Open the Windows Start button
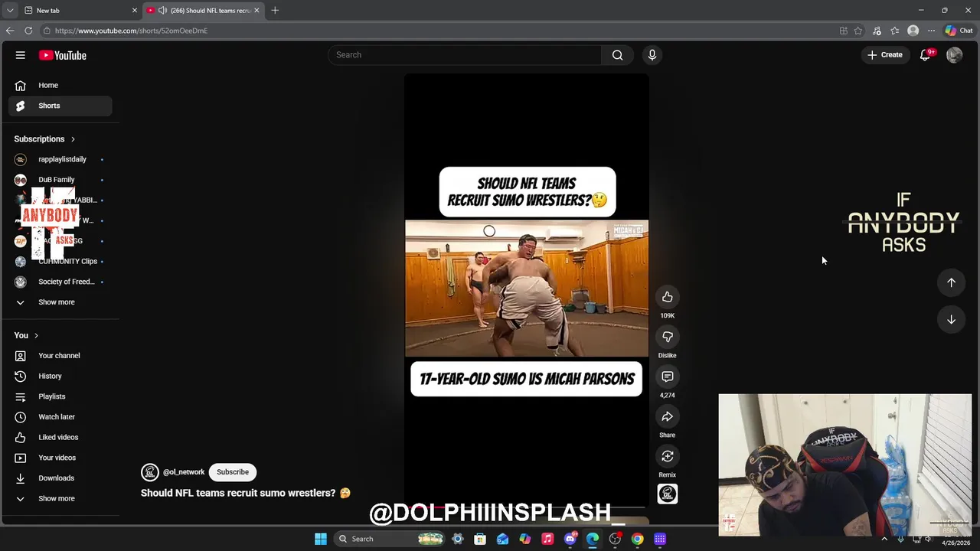The height and width of the screenshot is (551, 980). [x=320, y=539]
